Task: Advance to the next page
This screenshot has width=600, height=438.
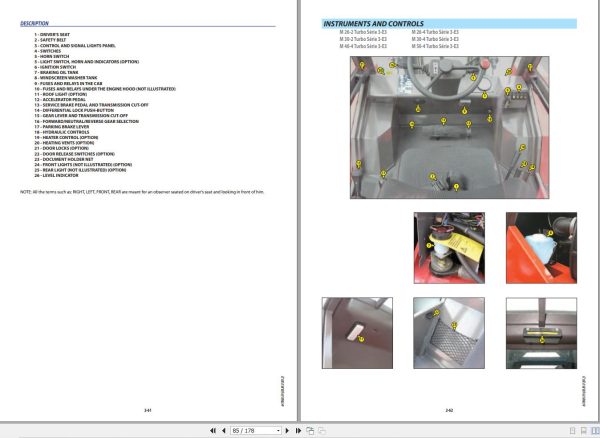Action: (x=287, y=431)
